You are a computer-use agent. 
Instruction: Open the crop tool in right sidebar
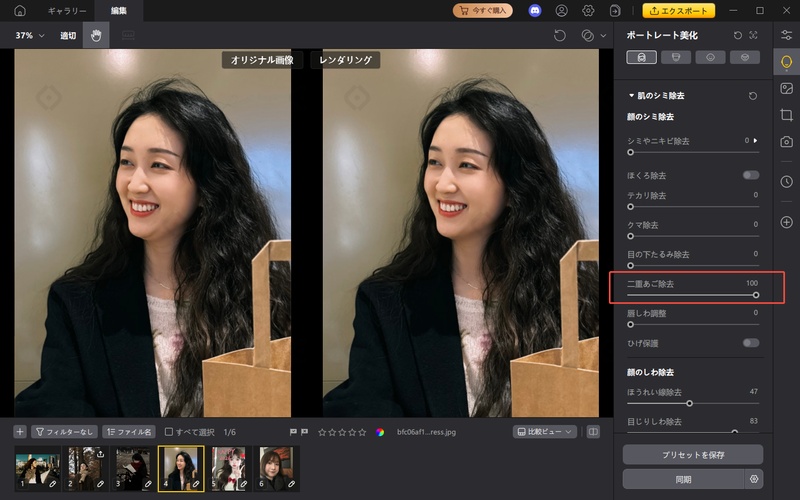pos(786,115)
